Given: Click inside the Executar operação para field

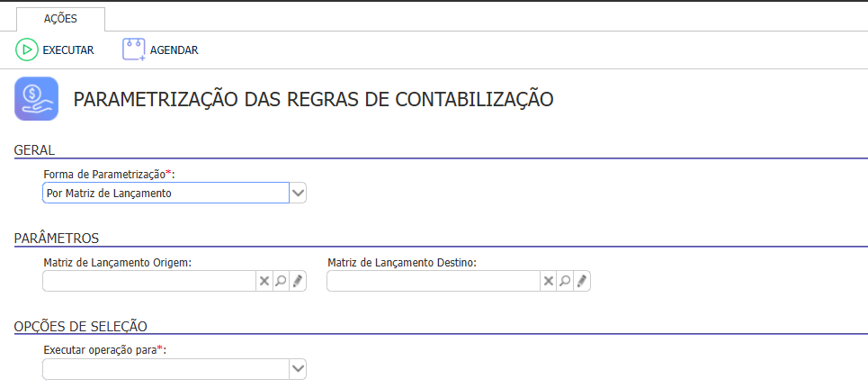Looking at the screenshot, I should pyautogui.click(x=166, y=368).
